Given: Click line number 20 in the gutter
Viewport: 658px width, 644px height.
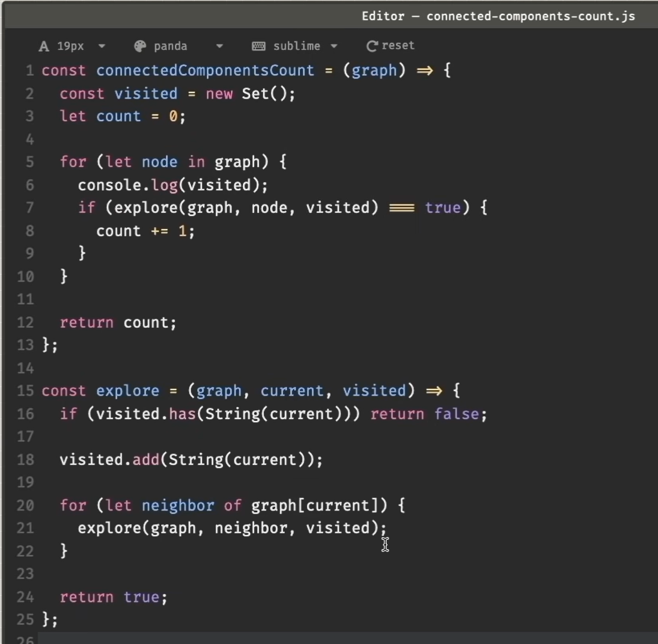Looking at the screenshot, I should (x=25, y=506).
